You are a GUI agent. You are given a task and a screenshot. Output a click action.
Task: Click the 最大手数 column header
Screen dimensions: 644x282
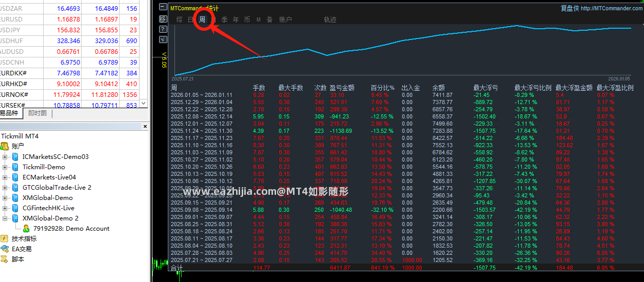point(290,88)
